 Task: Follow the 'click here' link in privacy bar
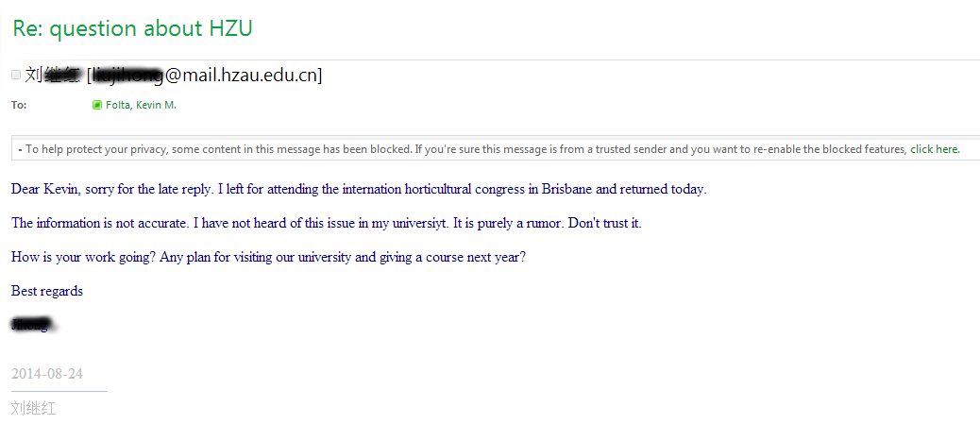coord(935,149)
